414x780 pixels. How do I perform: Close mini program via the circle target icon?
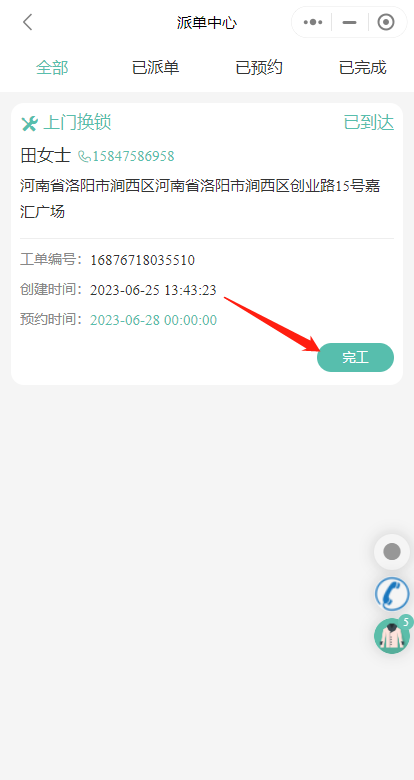(386, 22)
